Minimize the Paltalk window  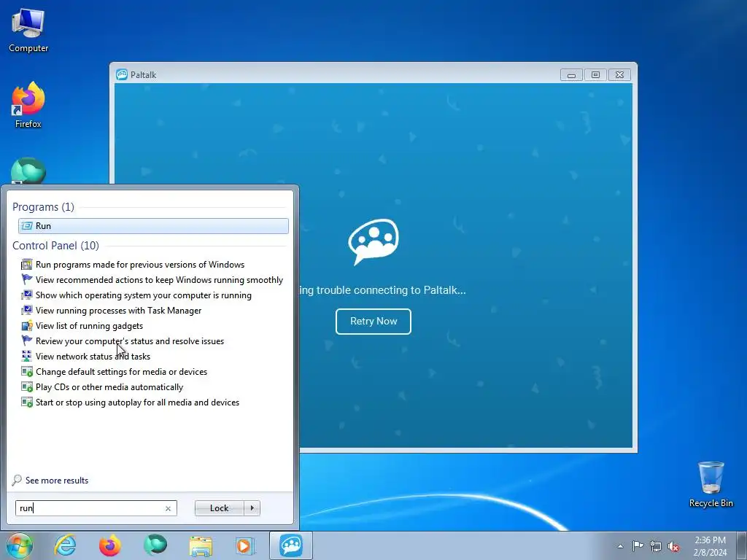(571, 75)
